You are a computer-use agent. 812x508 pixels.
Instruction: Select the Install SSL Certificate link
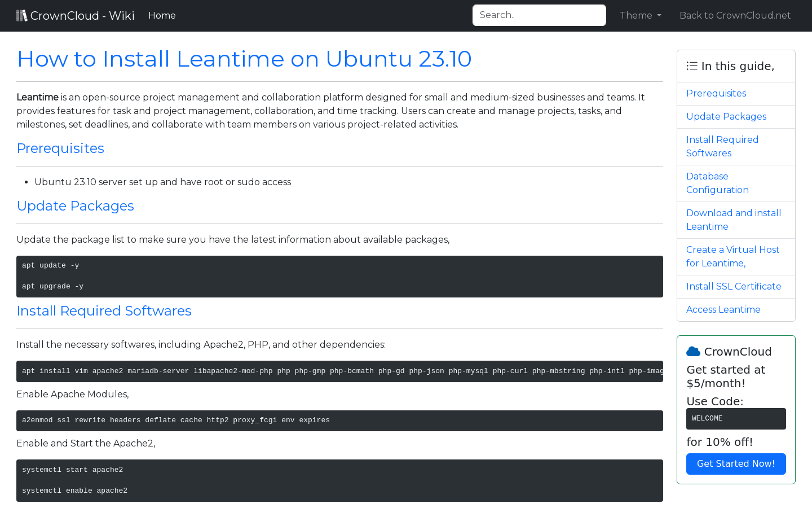tap(734, 286)
